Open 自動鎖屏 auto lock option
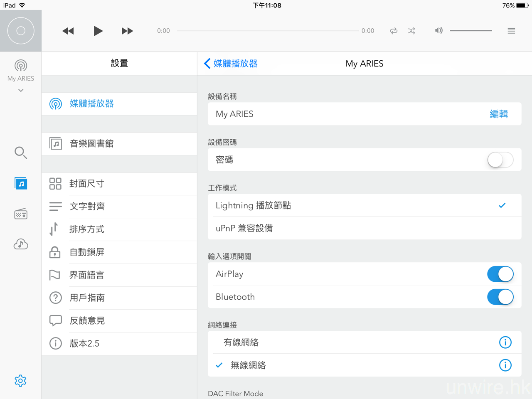 pos(119,252)
